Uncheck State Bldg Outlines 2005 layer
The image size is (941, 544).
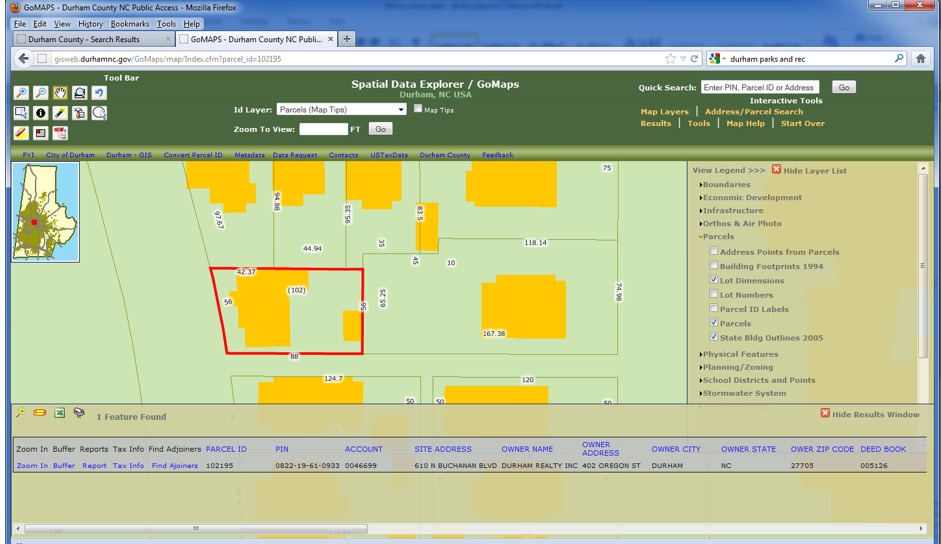point(714,337)
